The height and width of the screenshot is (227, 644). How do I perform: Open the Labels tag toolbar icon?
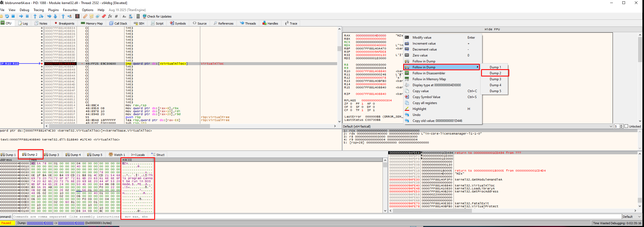coord(98,16)
